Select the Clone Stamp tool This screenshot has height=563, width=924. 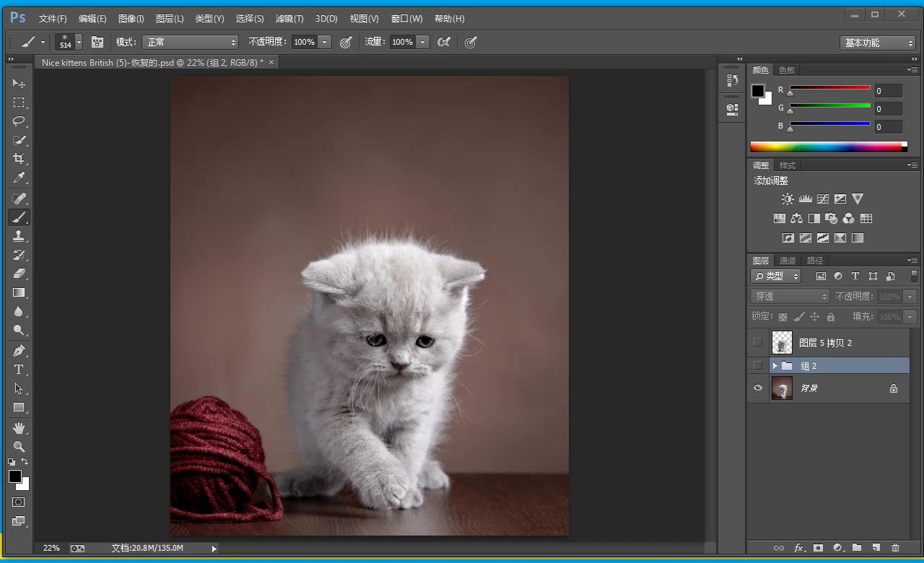tap(19, 236)
